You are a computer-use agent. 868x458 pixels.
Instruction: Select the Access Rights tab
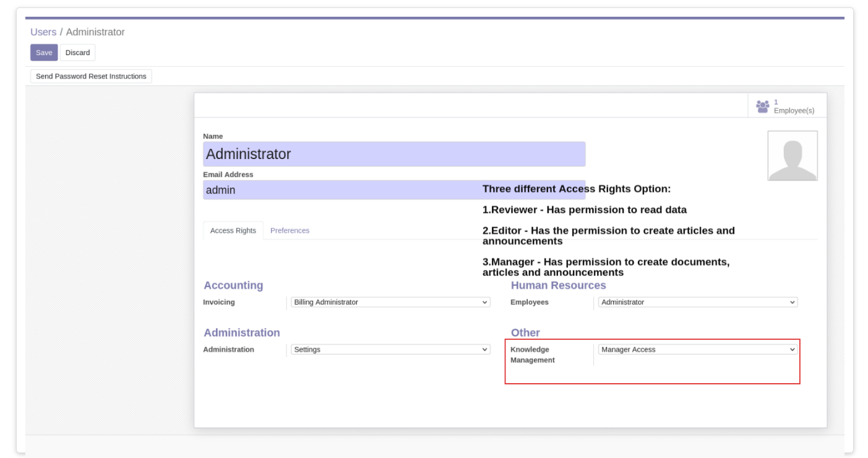[x=233, y=230]
